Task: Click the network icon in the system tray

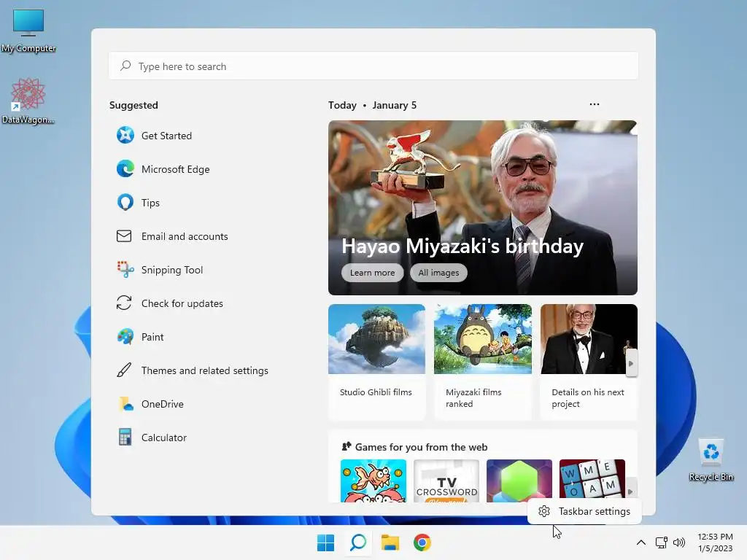Action: pyautogui.click(x=661, y=542)
